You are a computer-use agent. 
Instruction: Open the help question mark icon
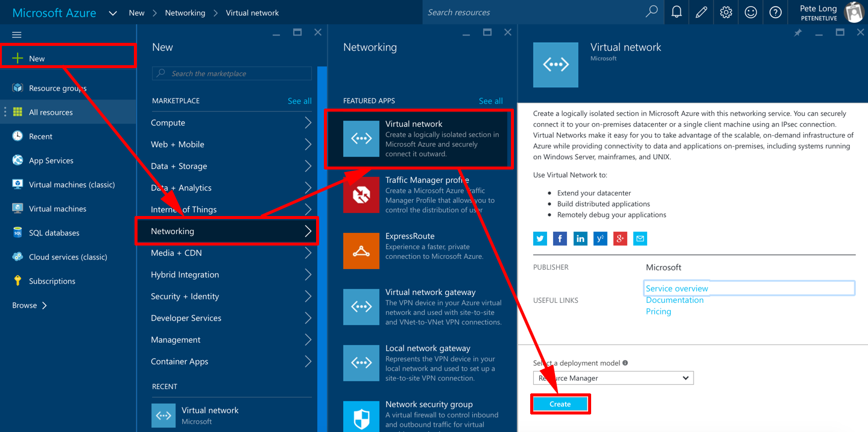[776, 12]
